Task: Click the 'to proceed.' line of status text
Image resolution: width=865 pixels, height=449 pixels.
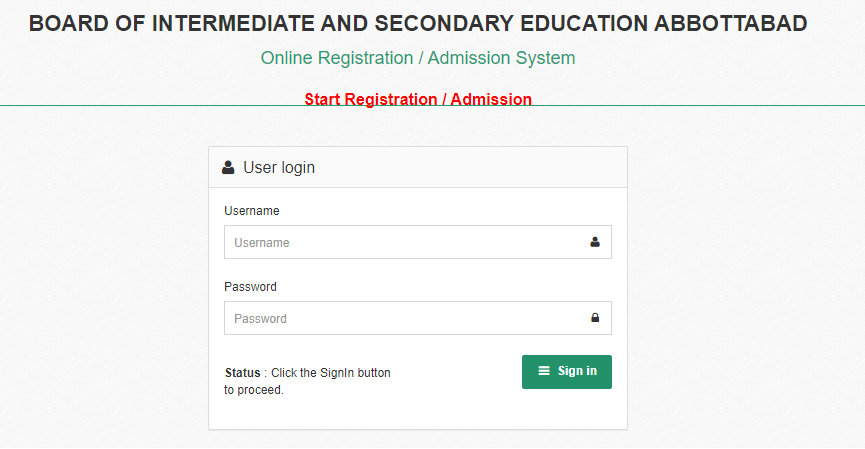Action: [254, 390]
